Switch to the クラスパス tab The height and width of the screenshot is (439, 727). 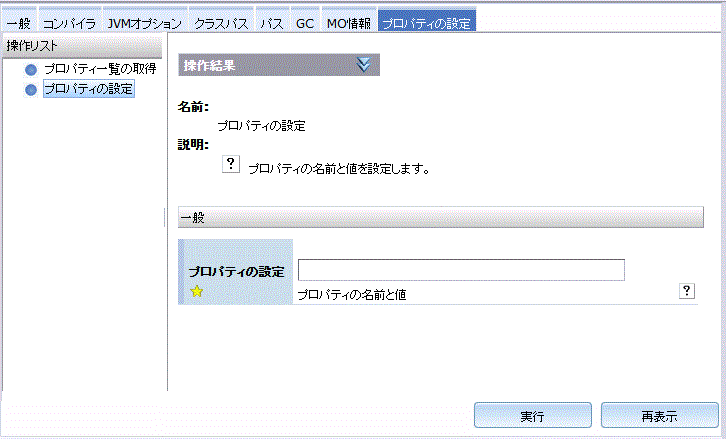pyautogui.click(x=220, y=22)
